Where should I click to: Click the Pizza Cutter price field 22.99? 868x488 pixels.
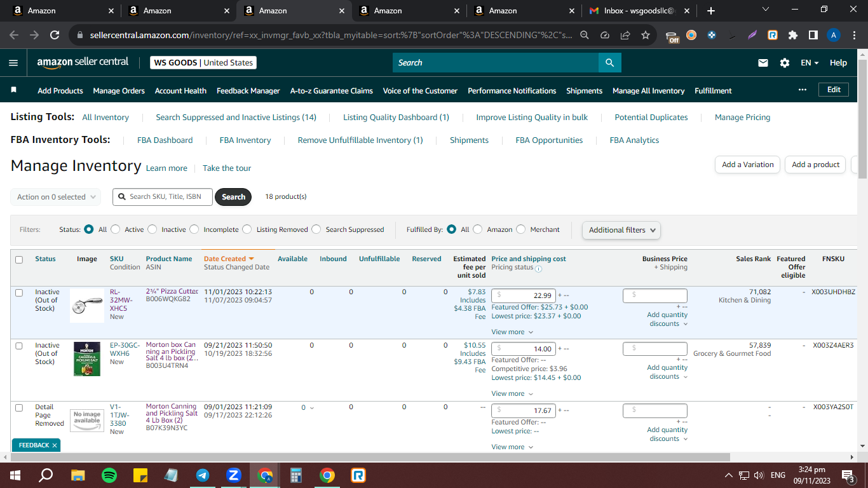[x=524, y=295]
